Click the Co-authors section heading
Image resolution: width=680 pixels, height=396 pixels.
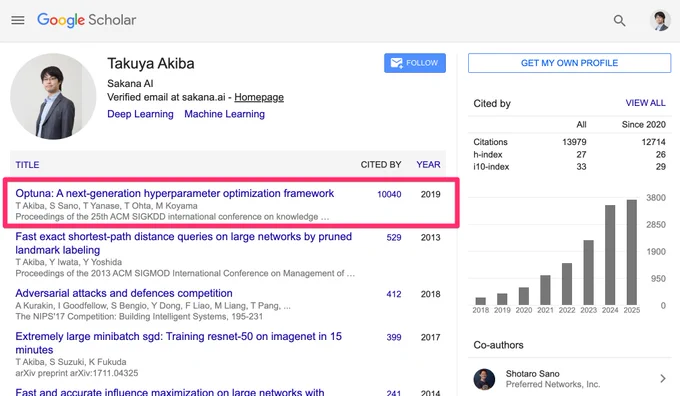tap(498, 345)
